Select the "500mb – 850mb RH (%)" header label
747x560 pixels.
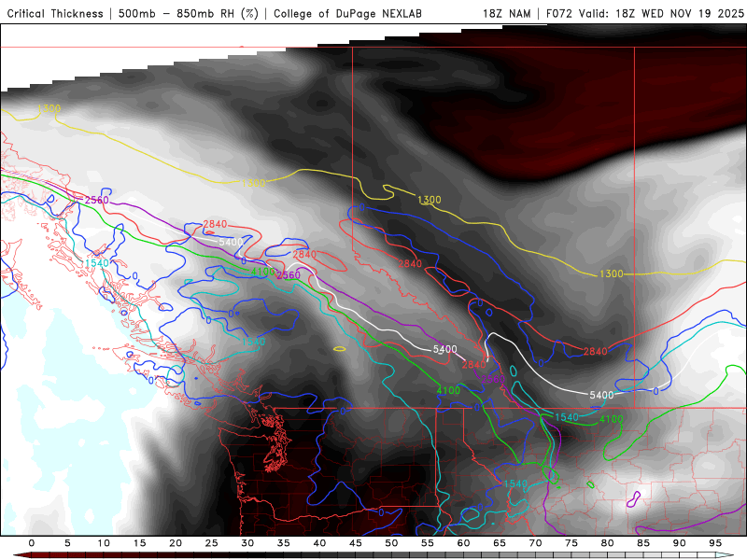pyautogui.click(x=189, y=13)
